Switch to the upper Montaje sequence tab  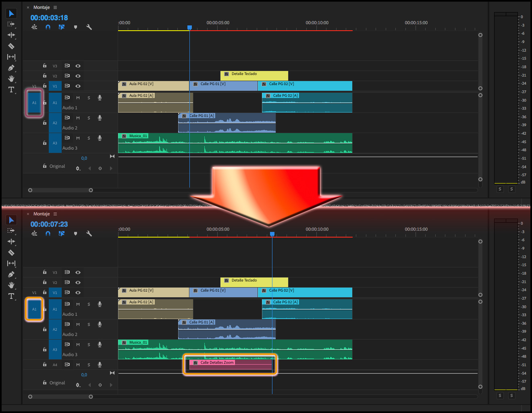click(42, 7)
